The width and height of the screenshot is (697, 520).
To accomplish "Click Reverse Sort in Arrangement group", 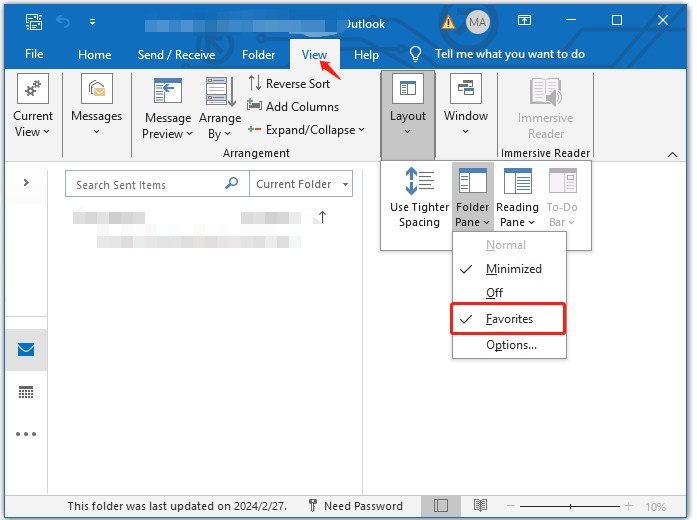I will (x=289, y=84).
